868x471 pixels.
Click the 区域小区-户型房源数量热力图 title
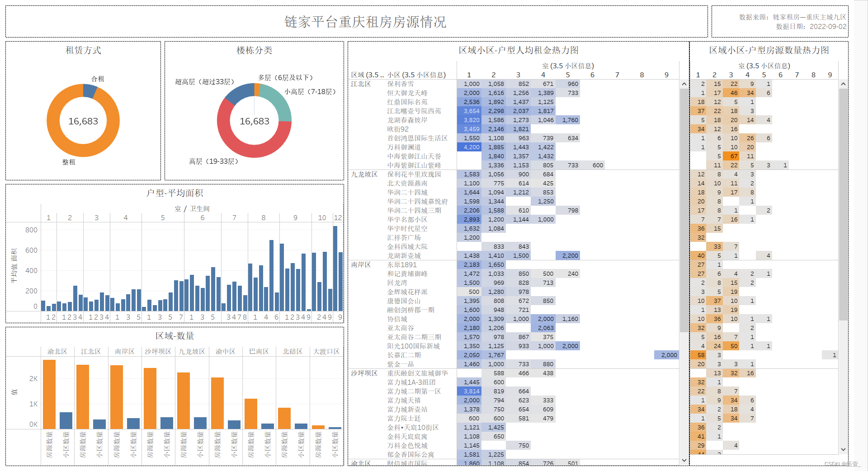click(x=769, y=50)
